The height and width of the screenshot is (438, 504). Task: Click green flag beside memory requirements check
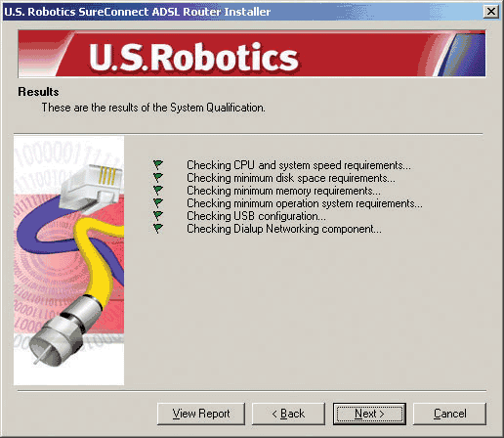pyautogui.click(x=158, y=190)
